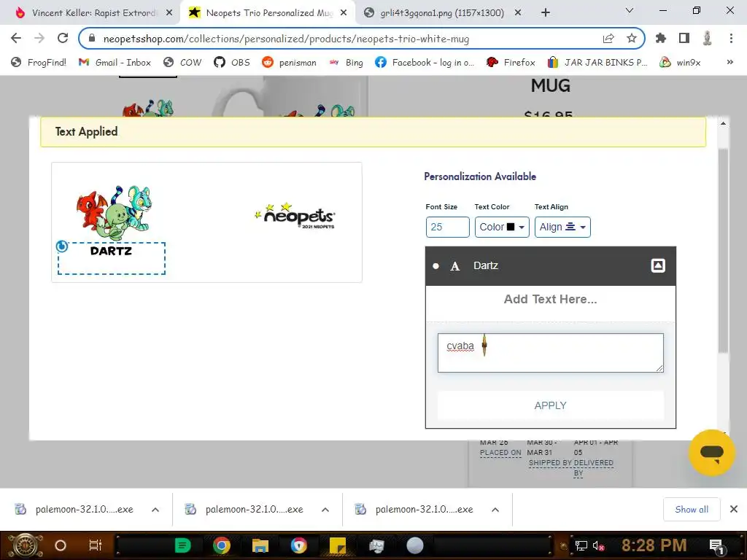
Task: Open the third palemoon-32.1.0 exe download
Action: coord(414,510)
